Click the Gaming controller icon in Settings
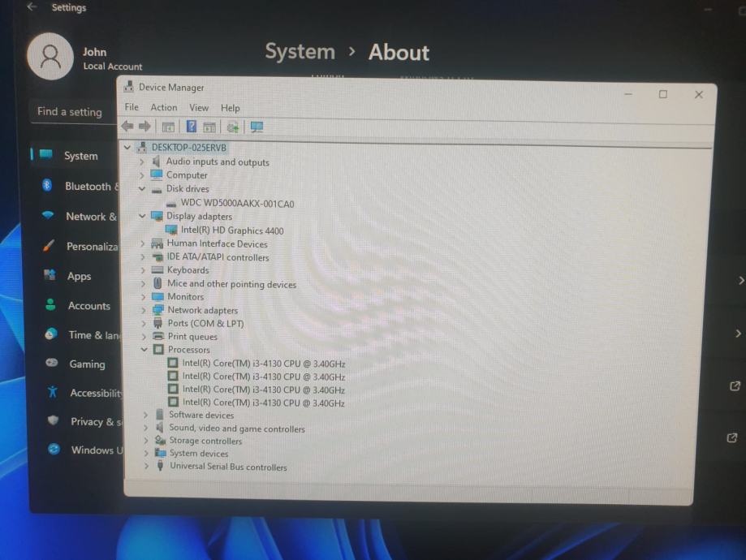Image resolution: width=746 pixels, height=560 pixels. (x=51, y=363)
